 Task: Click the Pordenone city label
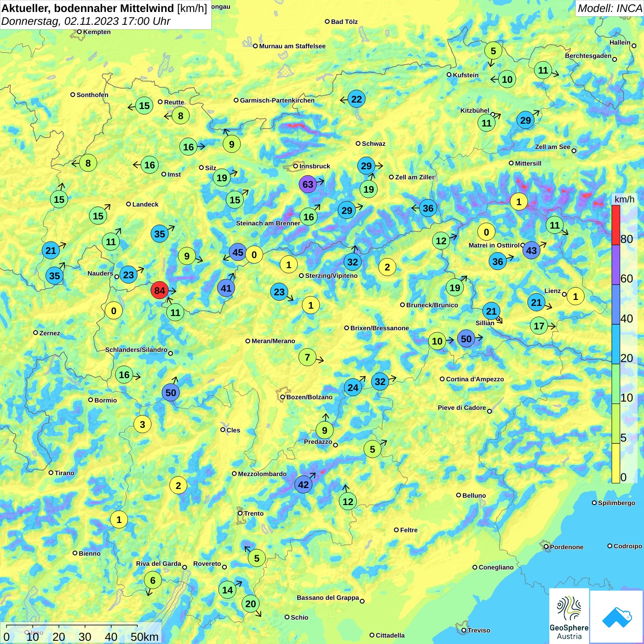567,547
